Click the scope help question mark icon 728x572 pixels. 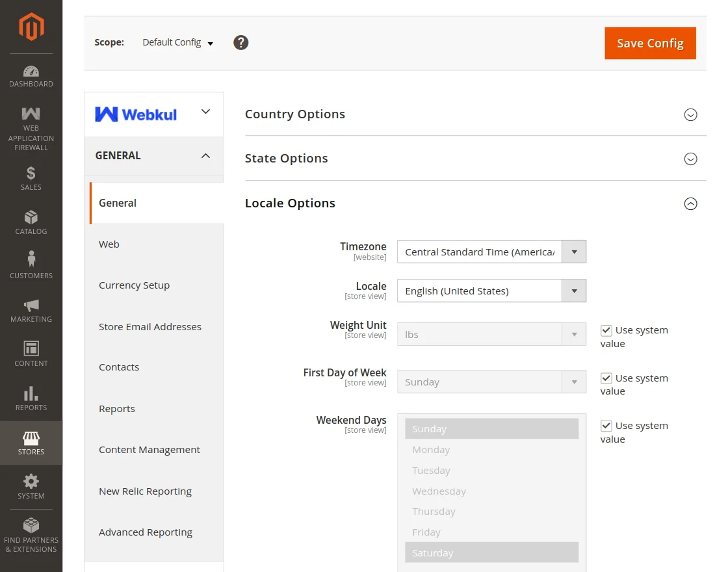point(241,43)
